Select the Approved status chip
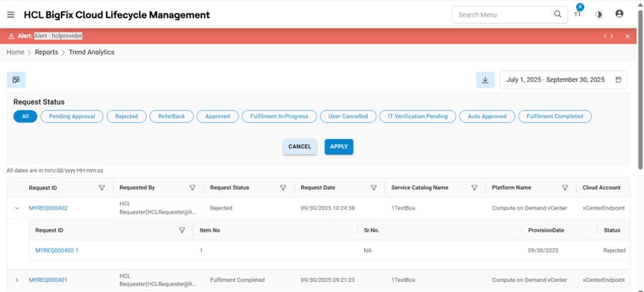This screenshot has width=644, height=292. (218, 116)
